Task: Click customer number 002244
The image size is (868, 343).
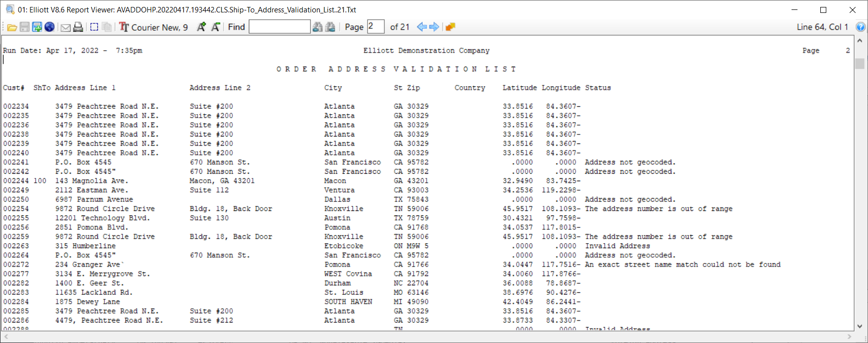Action: (16, 181)
